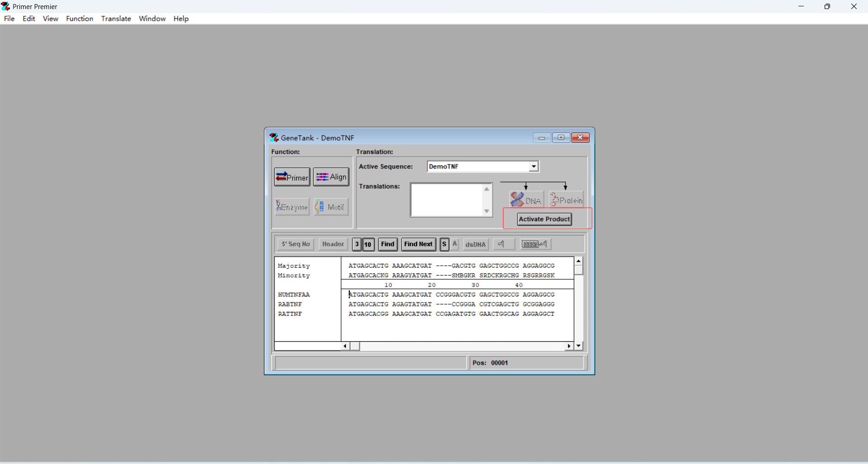Click the sequence vertical scrollbar down arrow
The image size is (868, 464).
579,346
